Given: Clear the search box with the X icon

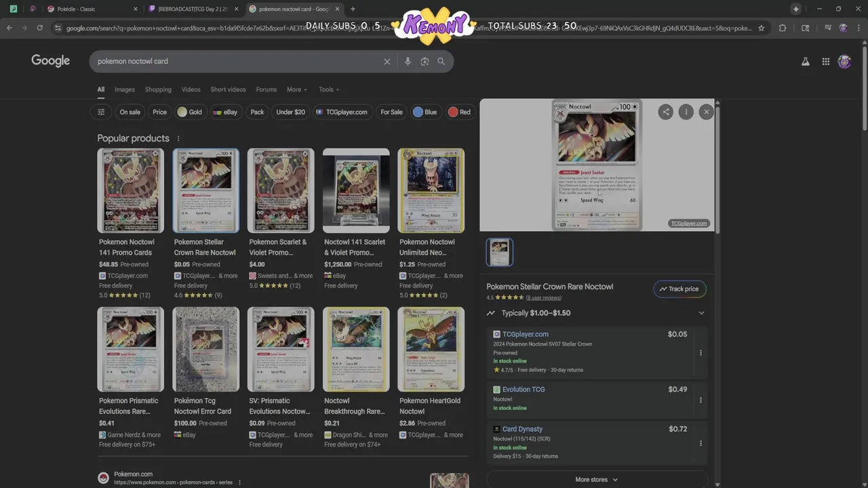Looking at the screenshot, I should (387, 61).
